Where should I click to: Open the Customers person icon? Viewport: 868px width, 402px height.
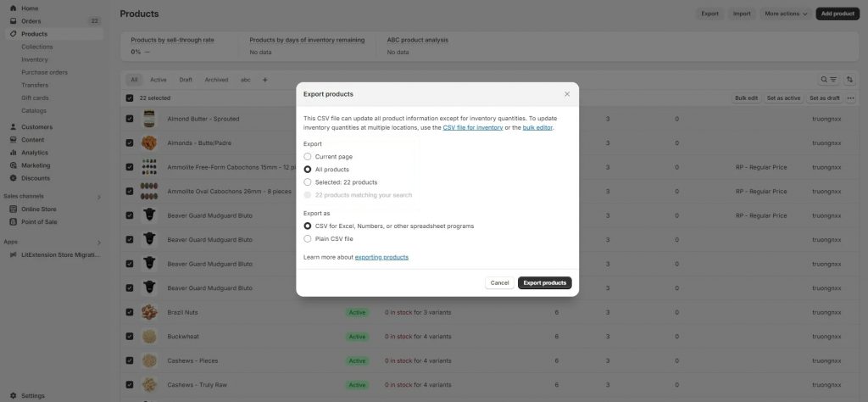click(x=14, y=127)
